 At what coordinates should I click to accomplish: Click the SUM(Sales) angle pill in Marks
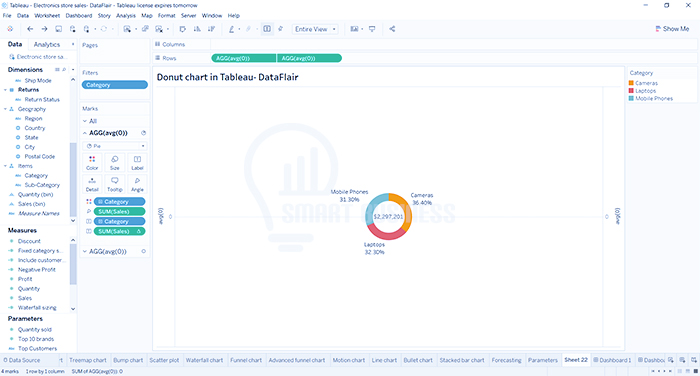click(x=119, y=211)
